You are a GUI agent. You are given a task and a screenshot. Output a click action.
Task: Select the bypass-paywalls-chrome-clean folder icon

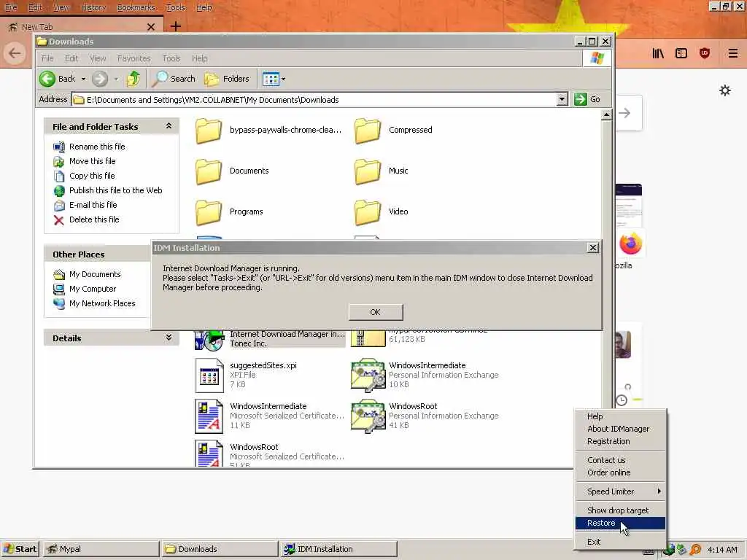tap(209, 131)
